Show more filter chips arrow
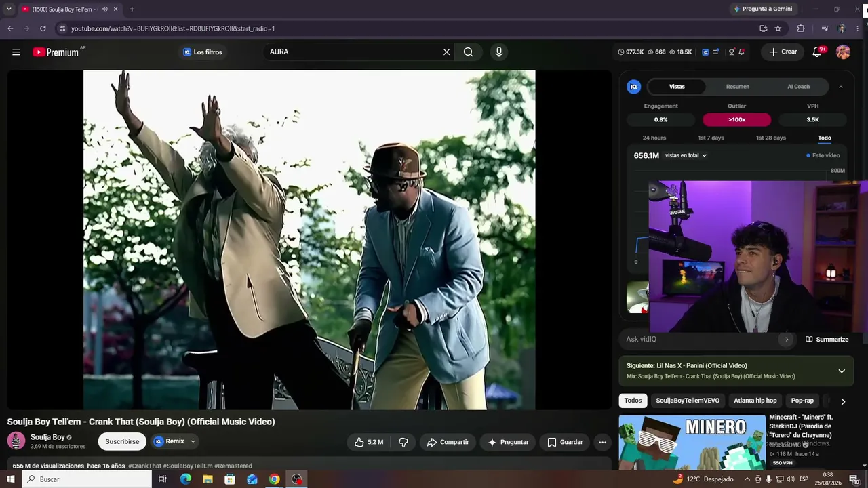The width and height of the screenshot is (868, 488). (x=843, y=401)
